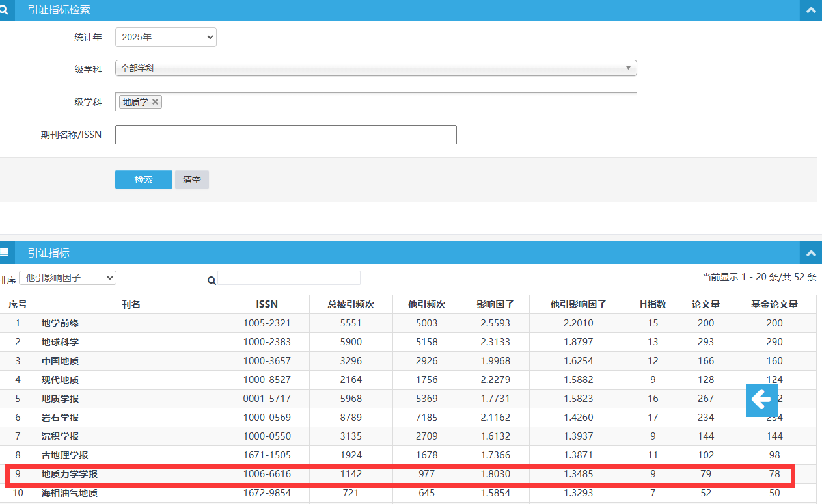Click the H指数 column header
822x504 pixels.
tap(653, 304)
